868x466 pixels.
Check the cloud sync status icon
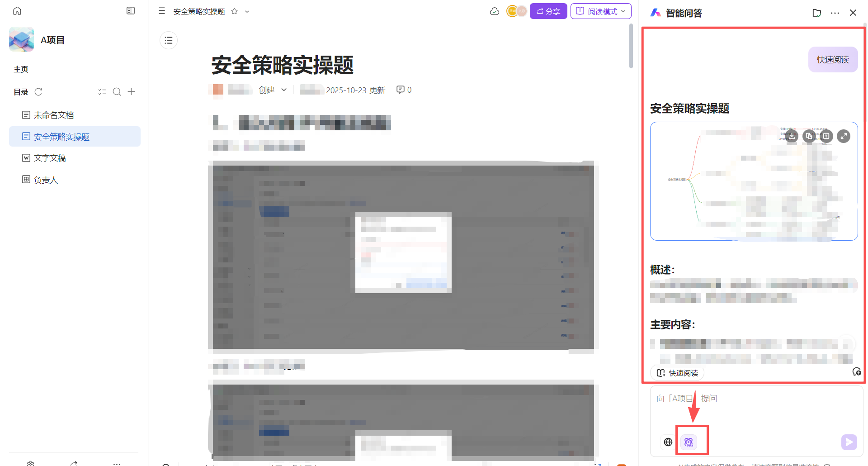coord(495,11)
